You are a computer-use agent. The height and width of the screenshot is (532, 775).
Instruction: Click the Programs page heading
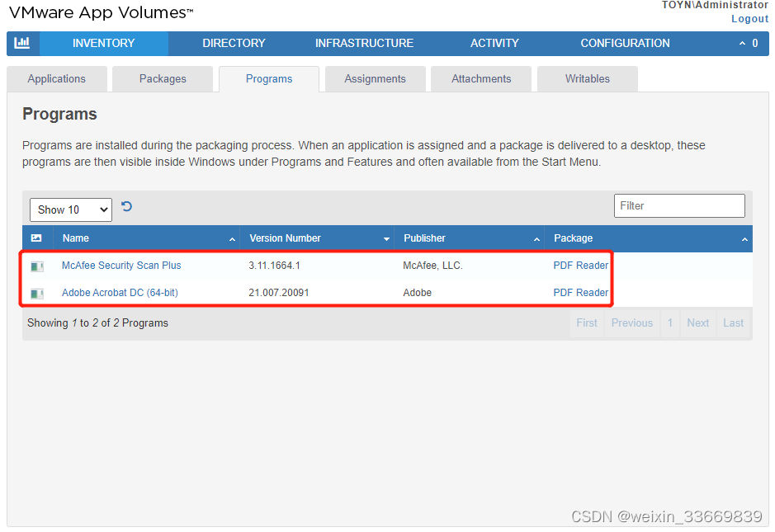pyautogui.click(x=59, y=114)
